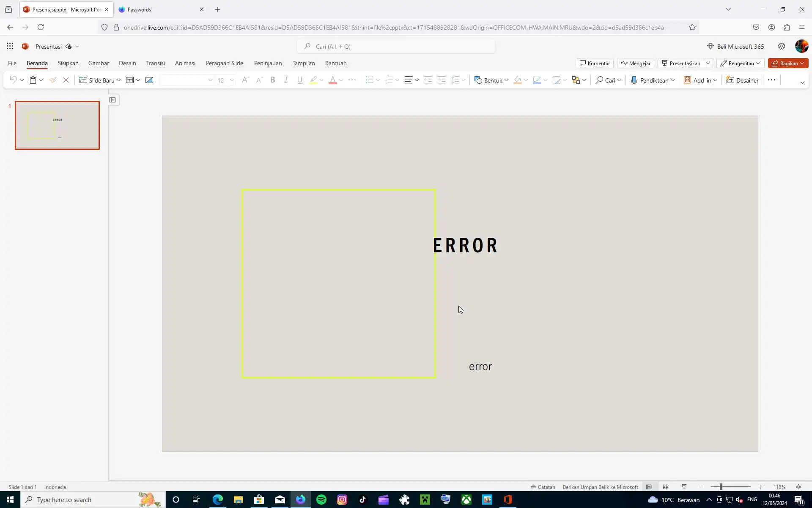
Task: Click the zoom slider handle
Action: coord(721,487)
